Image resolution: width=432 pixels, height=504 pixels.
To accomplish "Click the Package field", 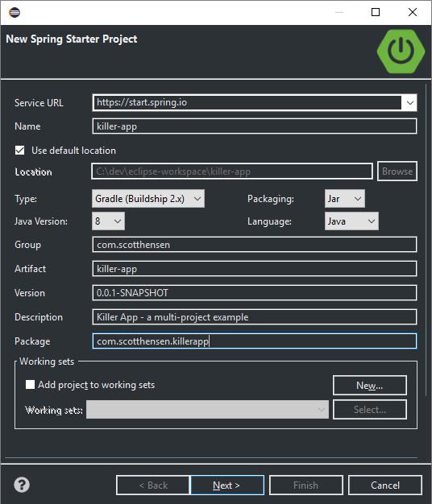I will pyautogui.click(x=255, y=341).
